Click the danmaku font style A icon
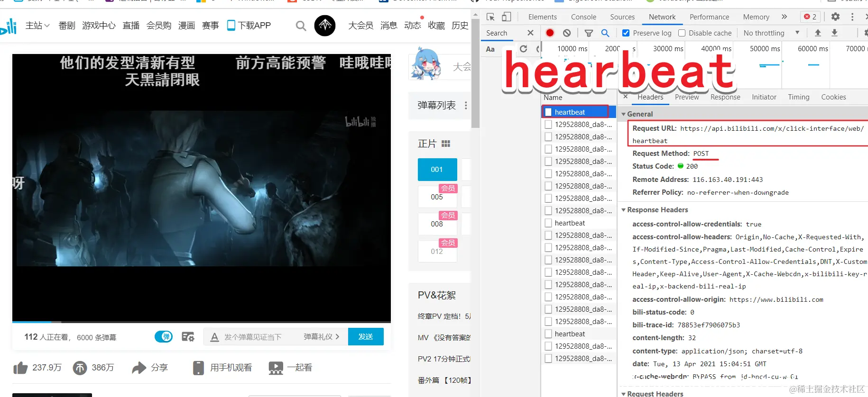 (x=214, y=337)
